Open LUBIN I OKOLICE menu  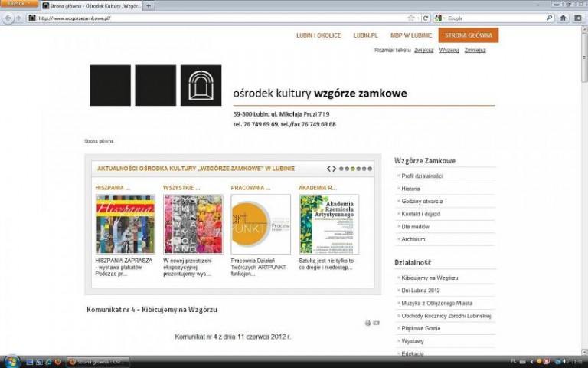(318, 35)
